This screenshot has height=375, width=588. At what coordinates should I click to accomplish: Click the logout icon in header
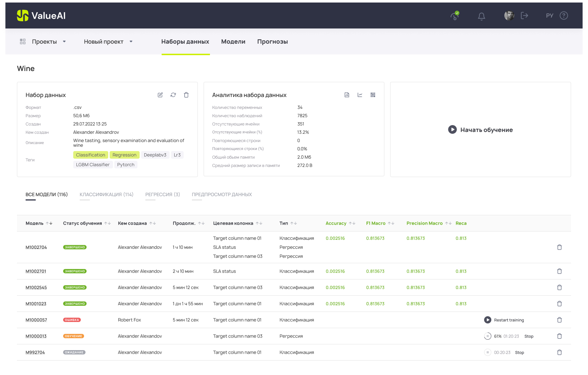[x=524, y=16]
